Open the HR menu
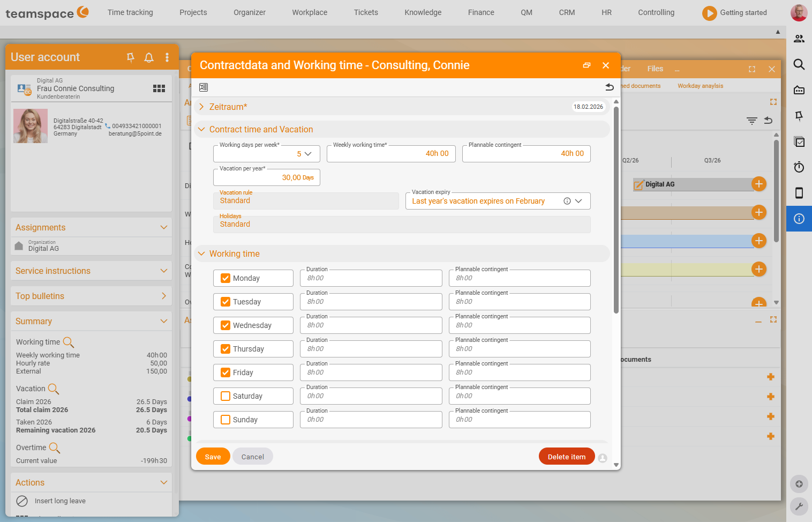Viewport: 812px width, 522px height. tap(606, 12)
